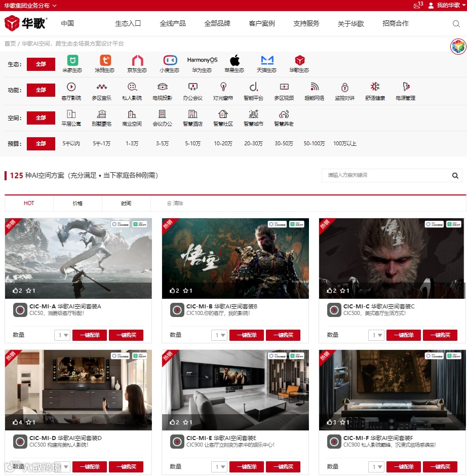Choose the 平层公寓 space type
467x476 pixels.
coord(71,118)
